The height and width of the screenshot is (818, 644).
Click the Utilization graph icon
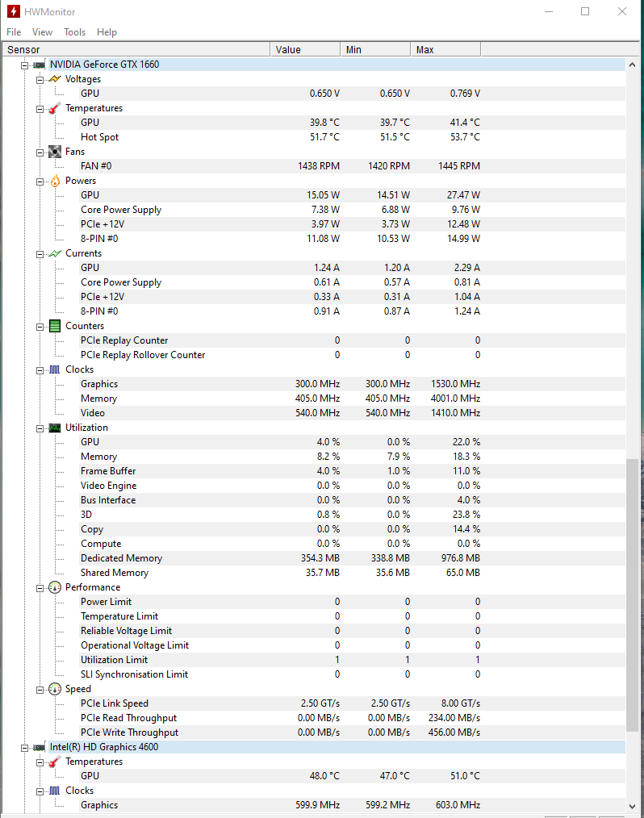55,428
